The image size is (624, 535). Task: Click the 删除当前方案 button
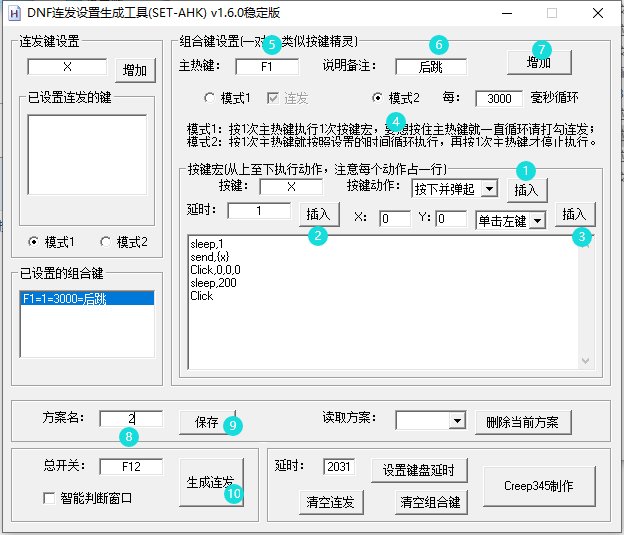(523, 422)
